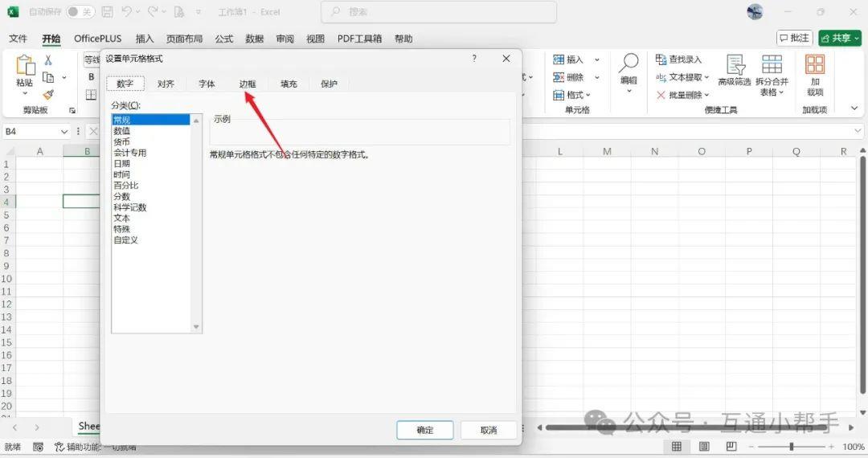Click the Comments (批注) button
868x458 pixels.
point(794,39)
